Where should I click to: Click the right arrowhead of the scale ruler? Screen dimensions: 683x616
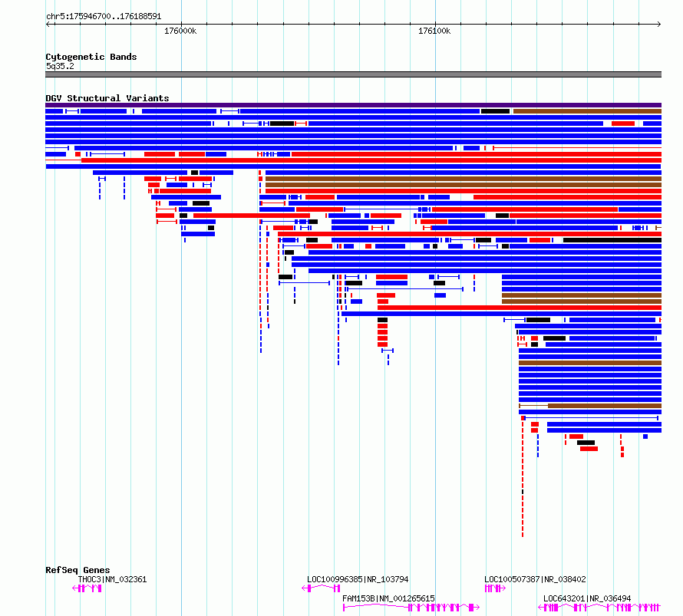pos(659,24)
